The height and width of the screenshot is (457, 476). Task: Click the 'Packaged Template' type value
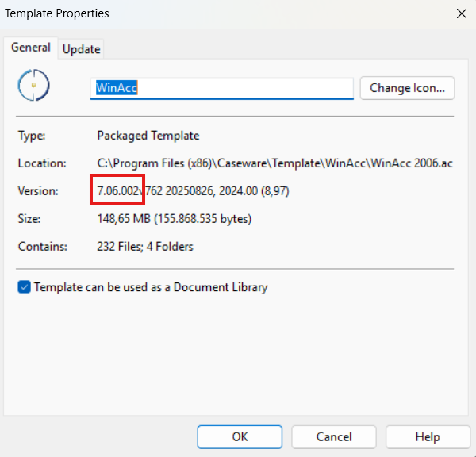148,136
